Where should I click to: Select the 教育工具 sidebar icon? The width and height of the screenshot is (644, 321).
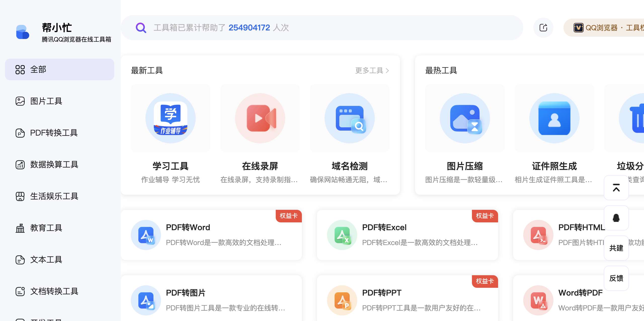20,228
